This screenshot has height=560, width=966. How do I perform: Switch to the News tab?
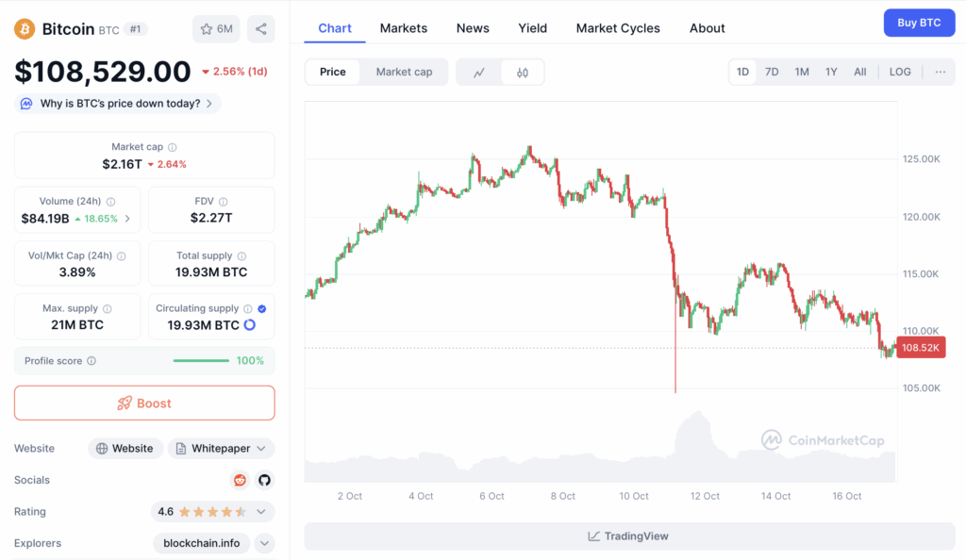coord(473,28)
